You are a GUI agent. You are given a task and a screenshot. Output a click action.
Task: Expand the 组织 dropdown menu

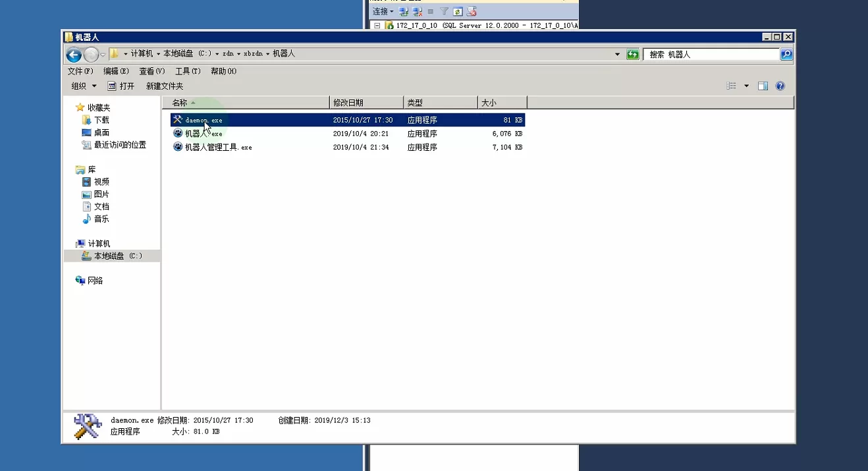(x=84, y=86)
